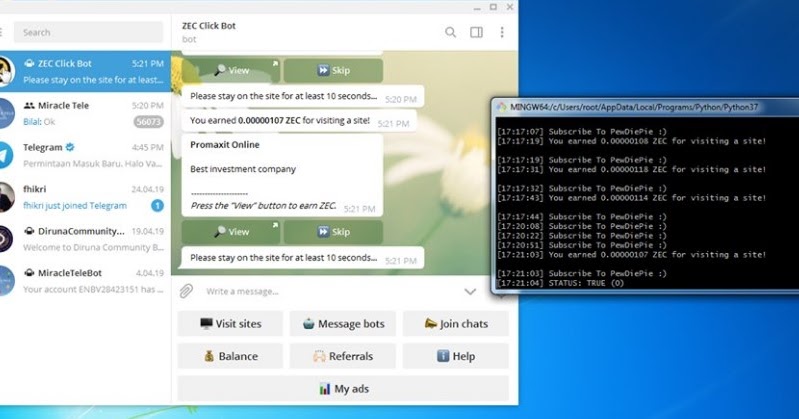Click the Visit sites bot button
This screenshot has height=419, width=799.
point(230,324)
